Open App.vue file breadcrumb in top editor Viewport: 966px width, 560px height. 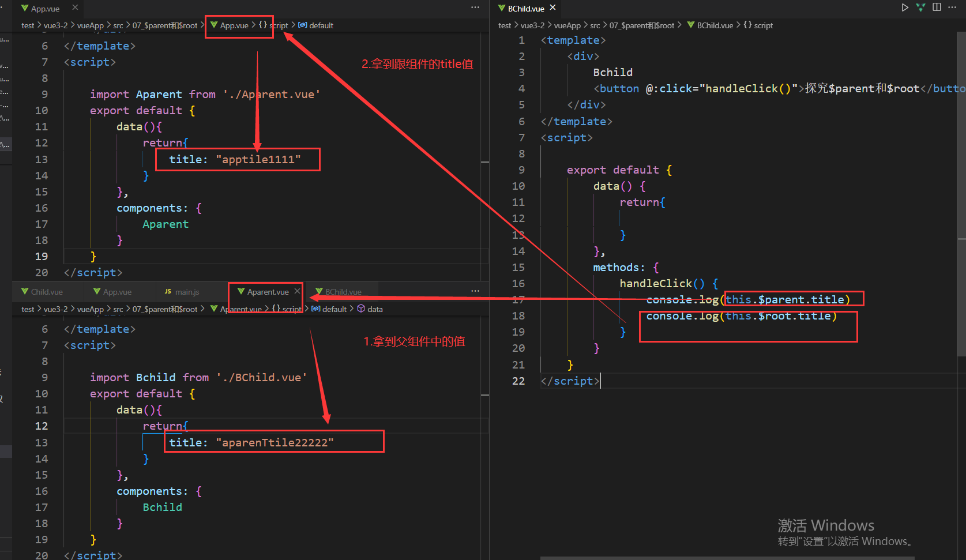tap(234, 25)
